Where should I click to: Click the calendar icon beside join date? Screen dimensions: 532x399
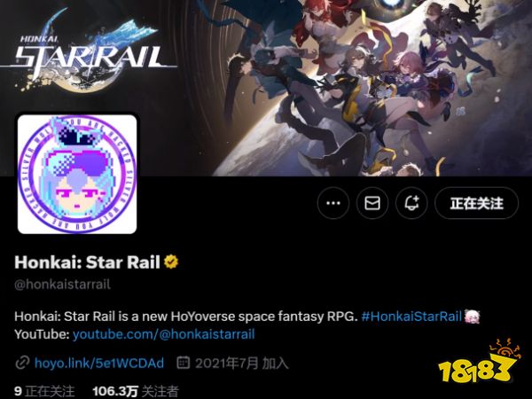click(184, 363)
